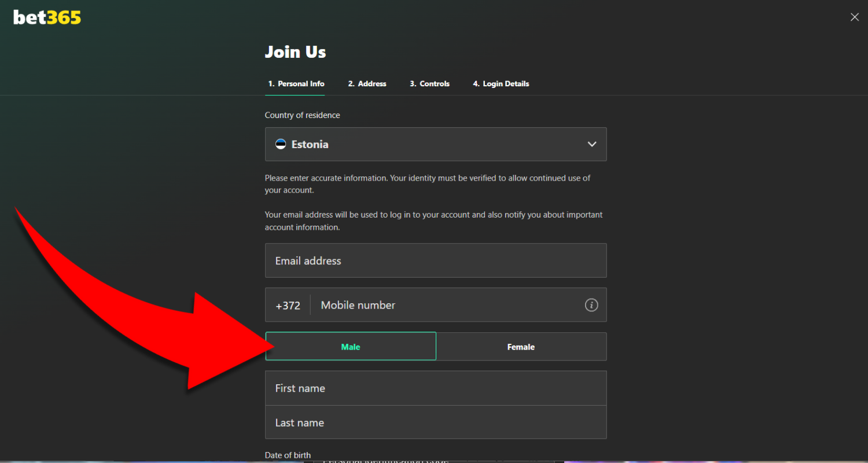Image resolution: width=868 pixels, height=463 pixels.
Task: Click the Join Us heading
Action: pyautogui.click(x=295, y=52)
